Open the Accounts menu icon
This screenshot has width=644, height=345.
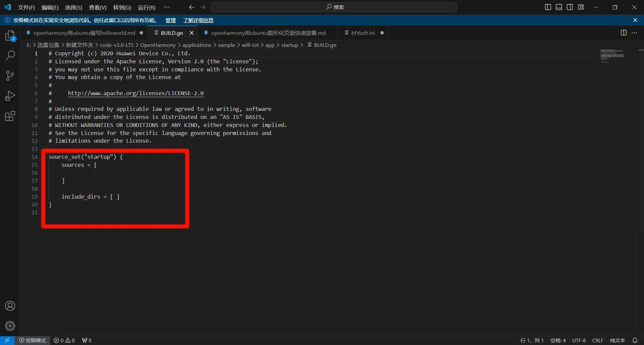(x=10, y=306)
